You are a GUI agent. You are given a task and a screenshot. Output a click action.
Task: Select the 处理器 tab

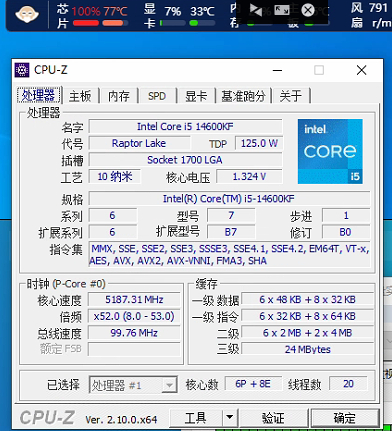pos(39,96)
